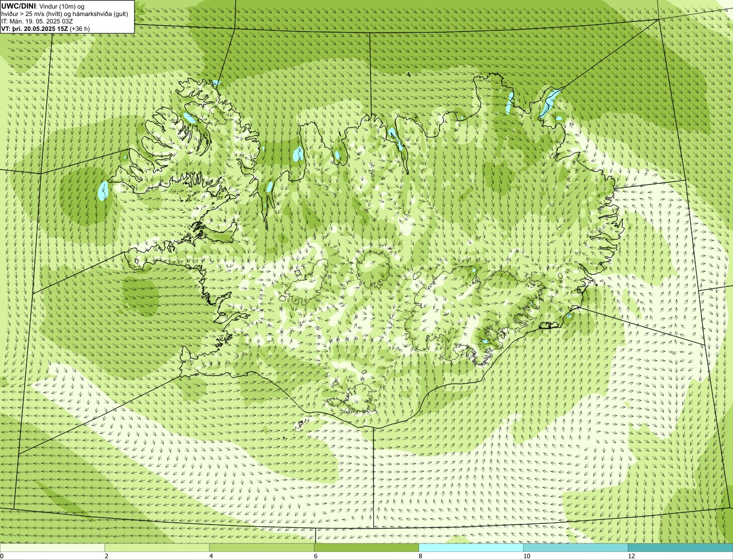The height and width of the screenshot is (560, 733).
Task: Select the 2–4 m/s light green swatch
Action: click(157, 547)
